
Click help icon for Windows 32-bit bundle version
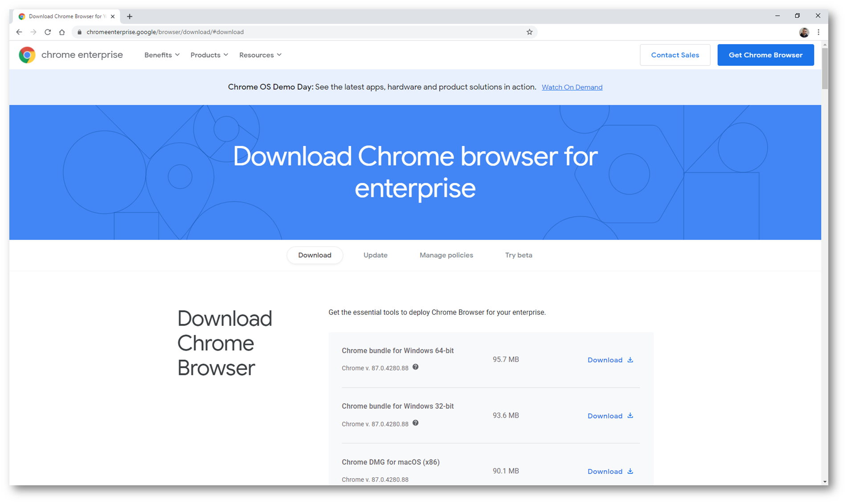click(415, 423)
